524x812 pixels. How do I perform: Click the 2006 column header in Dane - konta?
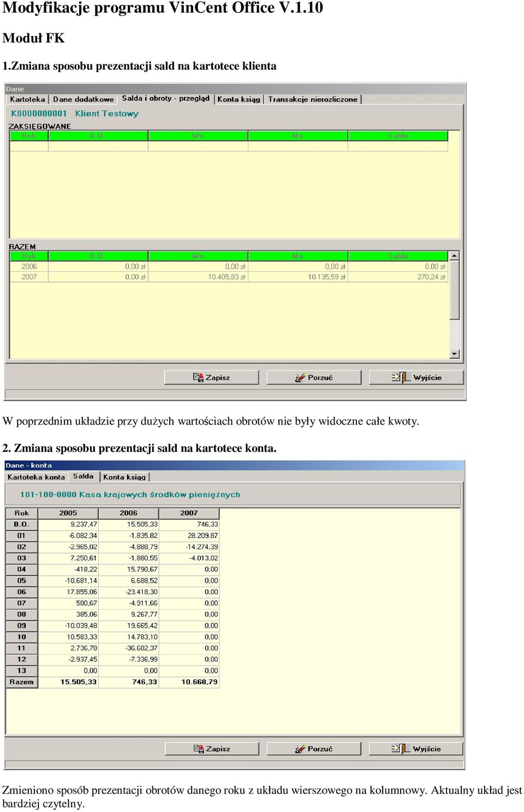129,513
